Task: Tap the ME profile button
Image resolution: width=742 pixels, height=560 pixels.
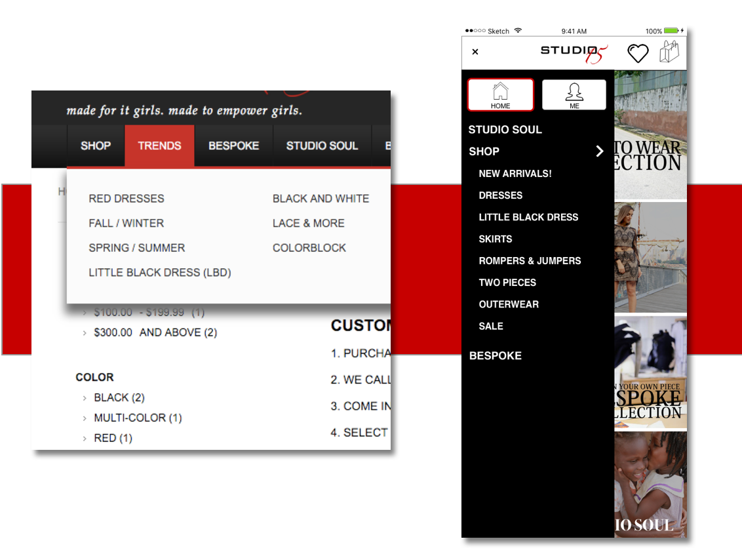Action: click(x=574, y=94)
